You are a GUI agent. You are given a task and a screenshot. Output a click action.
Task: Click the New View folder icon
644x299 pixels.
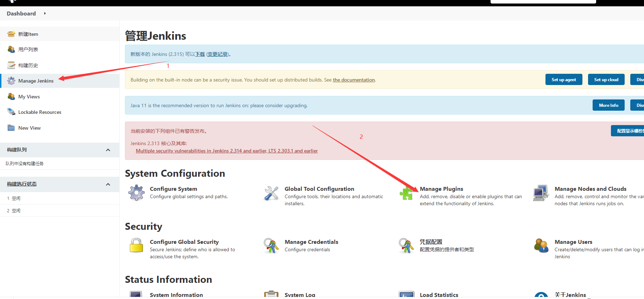pos(11,128)
